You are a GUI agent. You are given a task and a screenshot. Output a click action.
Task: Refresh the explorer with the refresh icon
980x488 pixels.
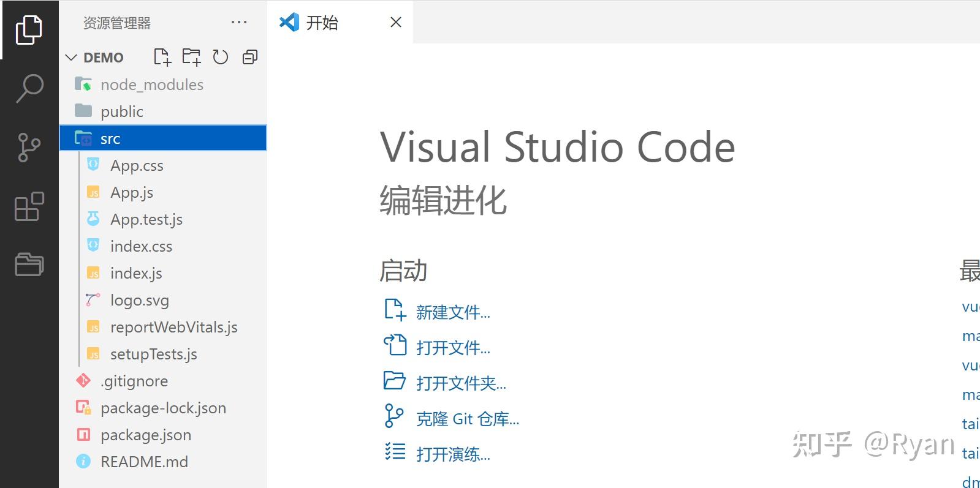click(x=221, y=57)
